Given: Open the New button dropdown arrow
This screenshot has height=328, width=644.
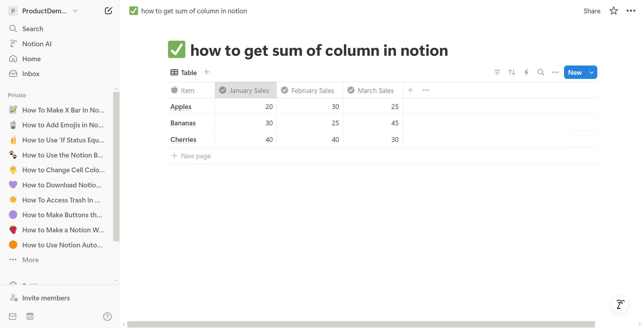Looking at the screenshot, I should [x=592, y=72].
